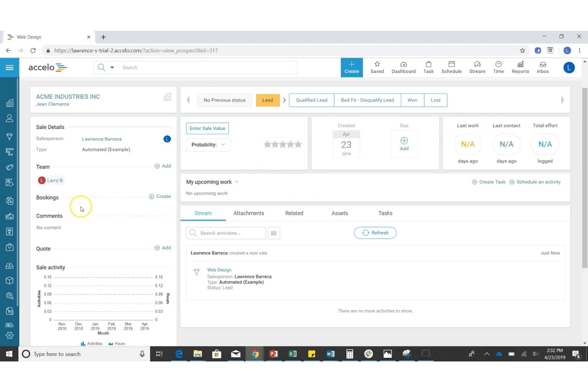Open the hamburger menu in Accelo header

click(x=10, y=68)
